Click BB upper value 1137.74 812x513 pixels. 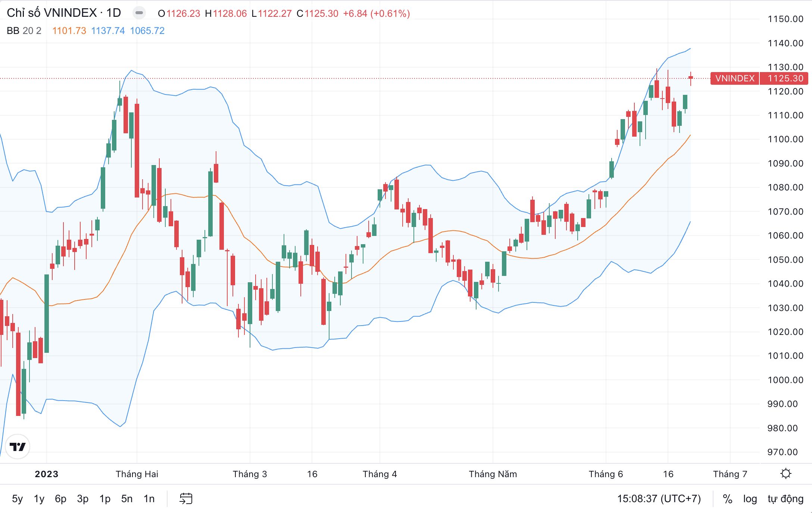point(108,31)
